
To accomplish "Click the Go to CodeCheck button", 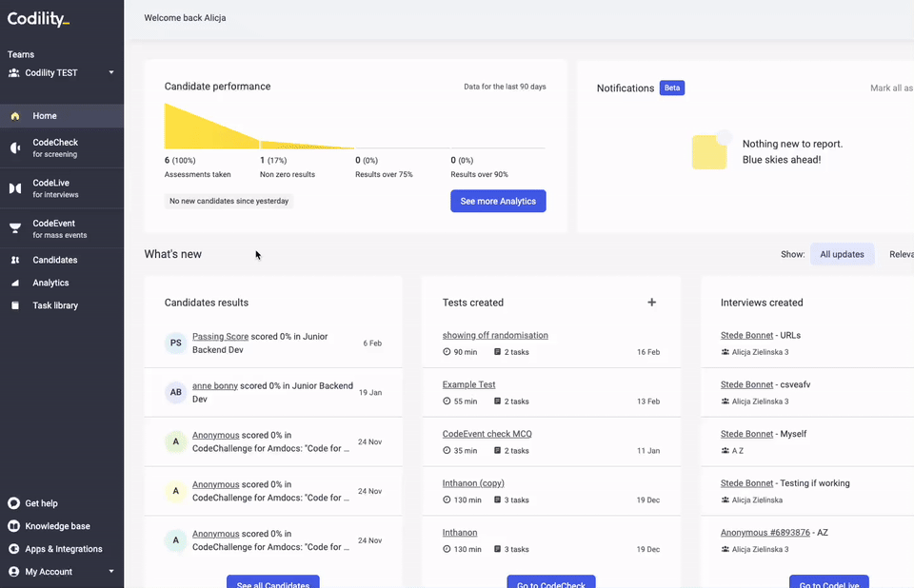I will (x=551, y=581).
